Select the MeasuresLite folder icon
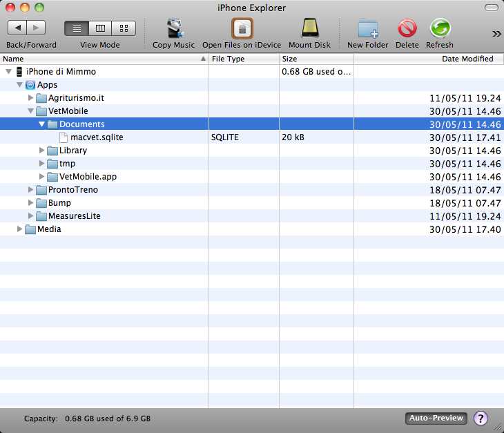The width and height of the screenshot is (504, 433). (x=41, y=216)
